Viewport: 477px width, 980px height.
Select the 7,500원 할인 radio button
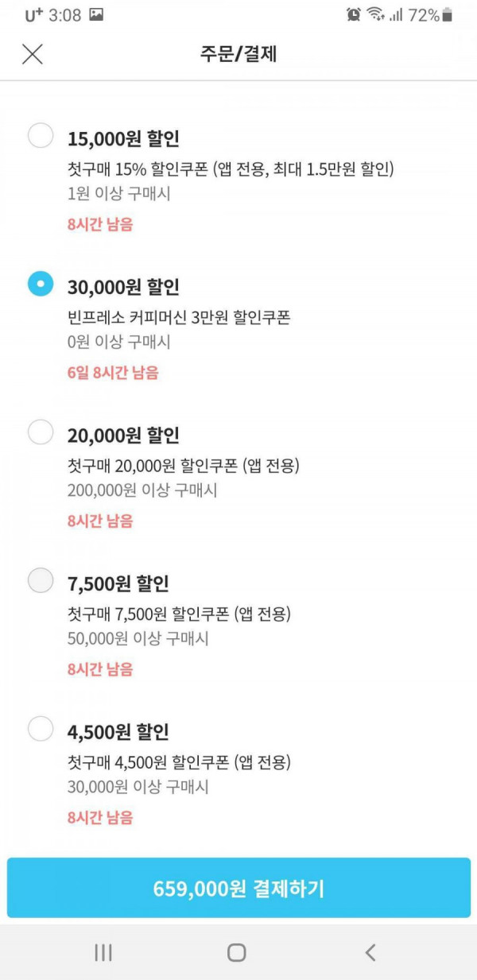click(41, 581)
